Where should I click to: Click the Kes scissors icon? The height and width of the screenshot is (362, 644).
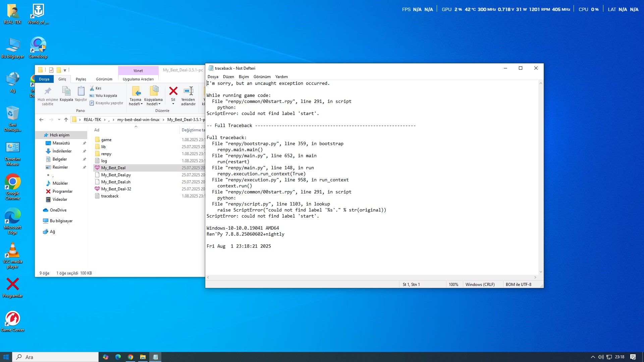[92, 88]
